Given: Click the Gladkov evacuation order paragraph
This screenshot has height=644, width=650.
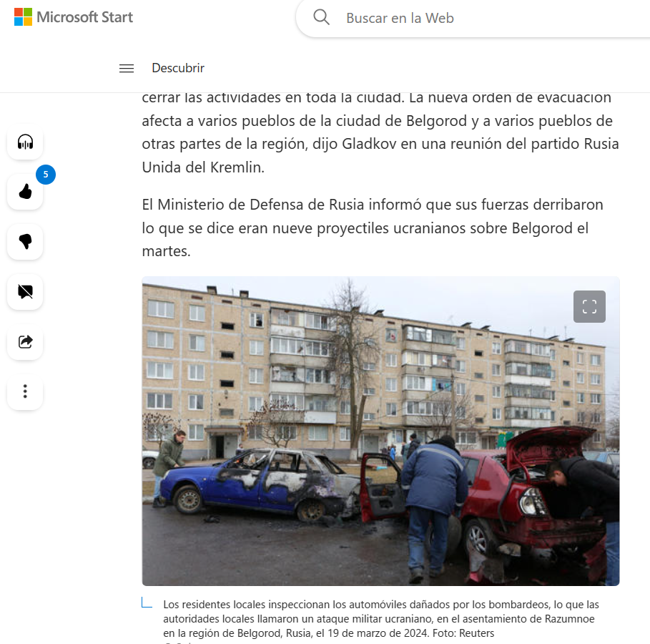Looking at the screenshot, I should point(380,132).
